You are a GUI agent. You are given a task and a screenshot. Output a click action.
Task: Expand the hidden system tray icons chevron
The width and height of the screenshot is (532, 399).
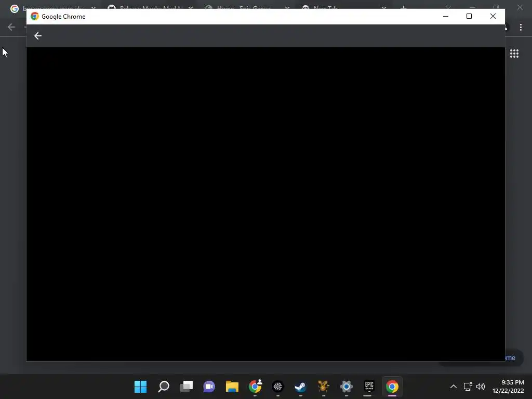coord(453,387)
